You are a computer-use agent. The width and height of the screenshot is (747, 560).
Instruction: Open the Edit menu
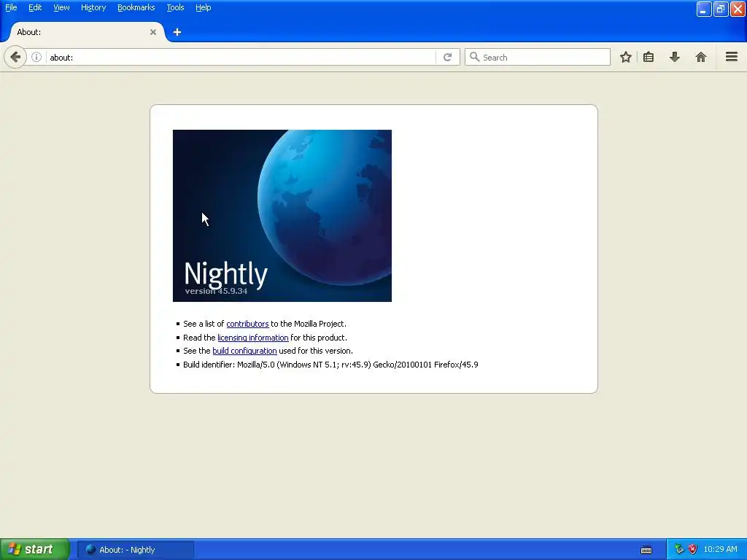click(x=35, y=7)
